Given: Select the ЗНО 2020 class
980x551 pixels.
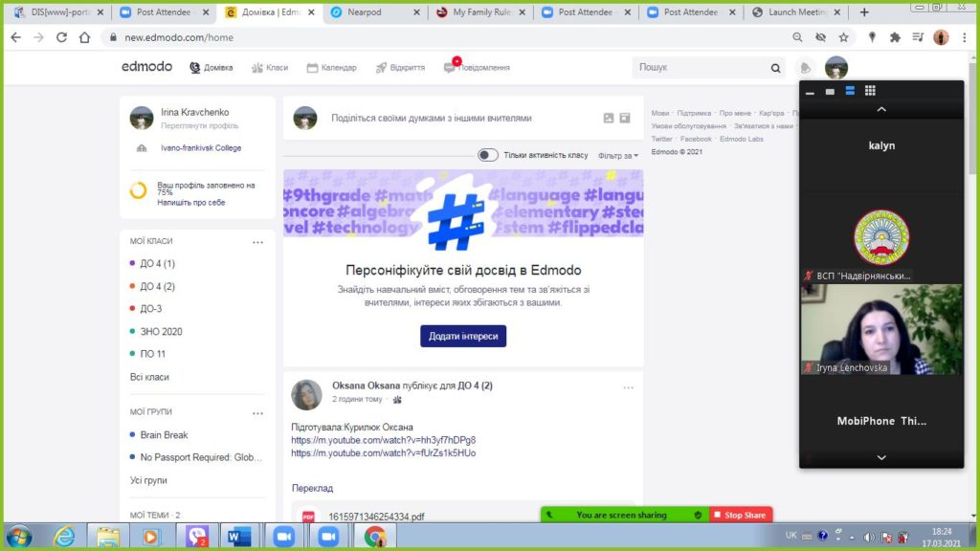Looking at the screenshot, I should tap(161, 332).
